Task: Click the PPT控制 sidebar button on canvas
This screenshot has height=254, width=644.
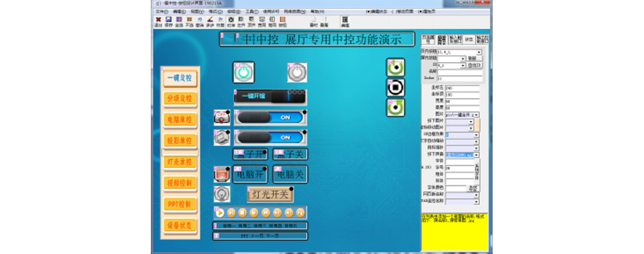Action: click(x=180, y=204)
